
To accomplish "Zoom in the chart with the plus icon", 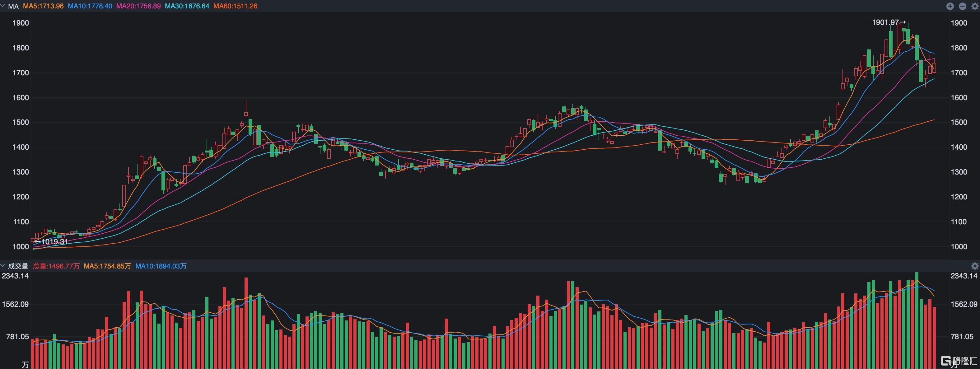I will 950,6.
